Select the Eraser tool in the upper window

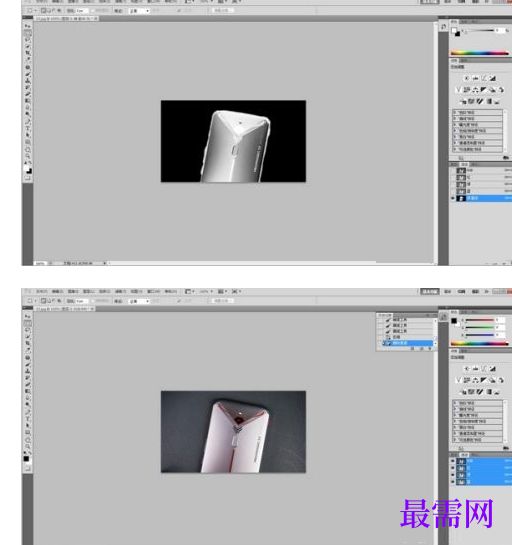click(27, 94)
